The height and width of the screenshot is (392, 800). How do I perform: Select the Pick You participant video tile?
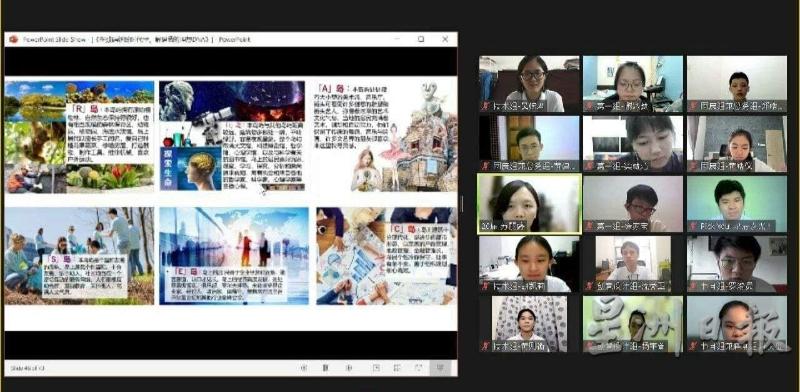click(x=737, y=204)
